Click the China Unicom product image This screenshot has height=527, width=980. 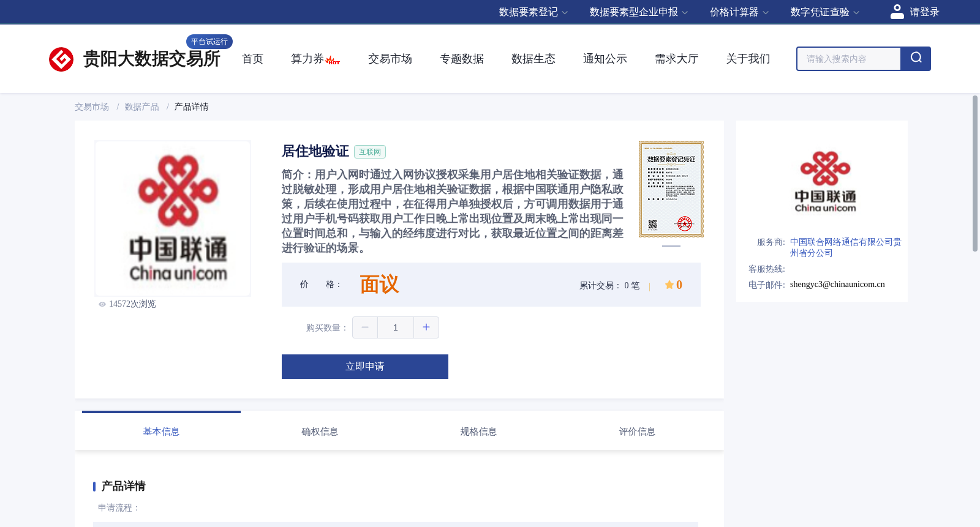[173, 219]
